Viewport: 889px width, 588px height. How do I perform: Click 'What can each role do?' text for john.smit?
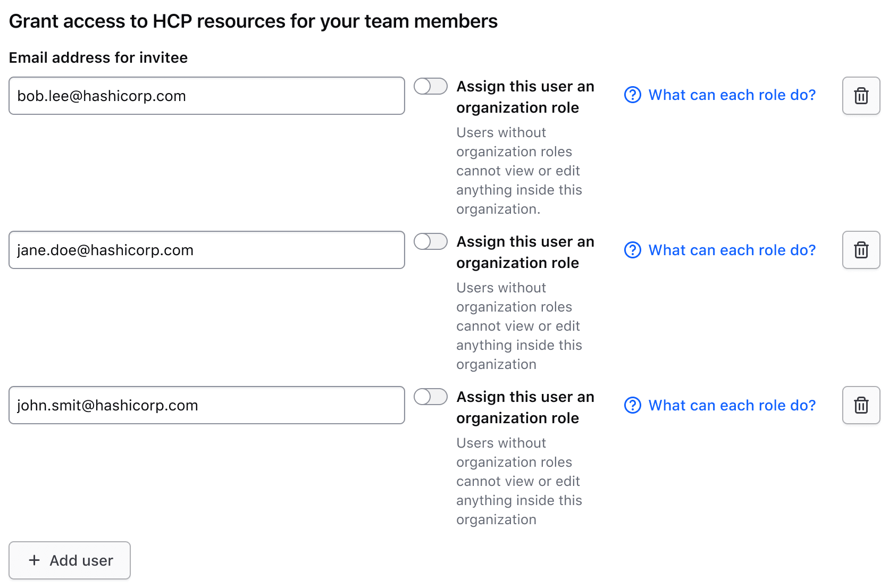click(x=732, y=405)
